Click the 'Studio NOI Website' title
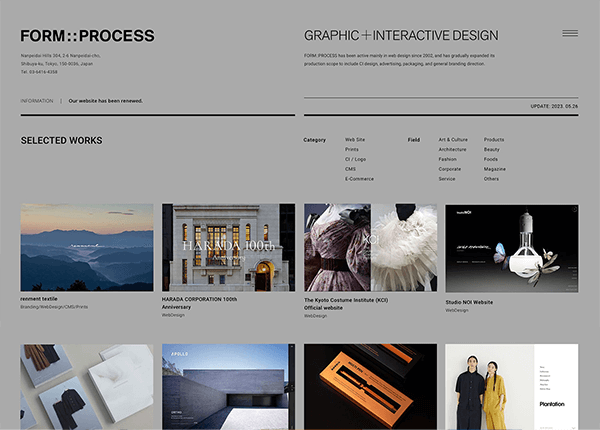Viewport: 600px width, 430px height. [x=469, y=302]
